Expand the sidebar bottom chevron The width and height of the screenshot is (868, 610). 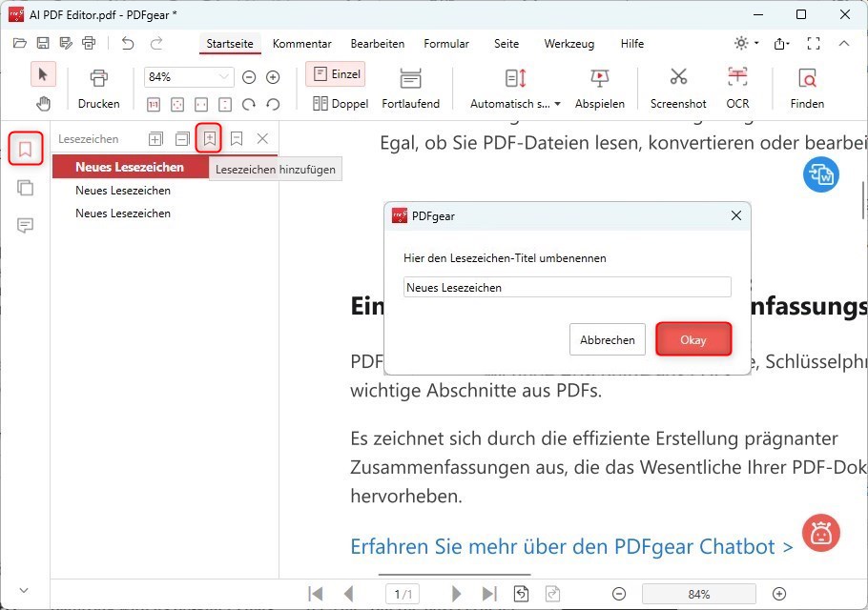tap(24, 590)
